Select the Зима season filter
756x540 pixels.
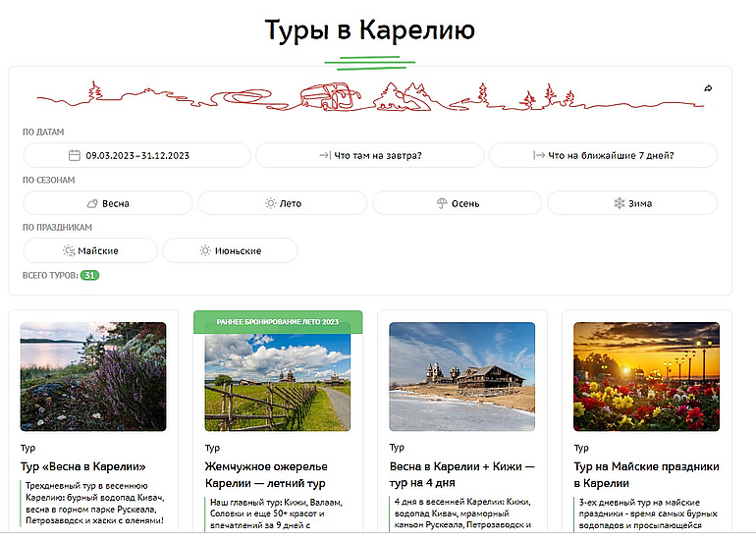click(632, 203)
